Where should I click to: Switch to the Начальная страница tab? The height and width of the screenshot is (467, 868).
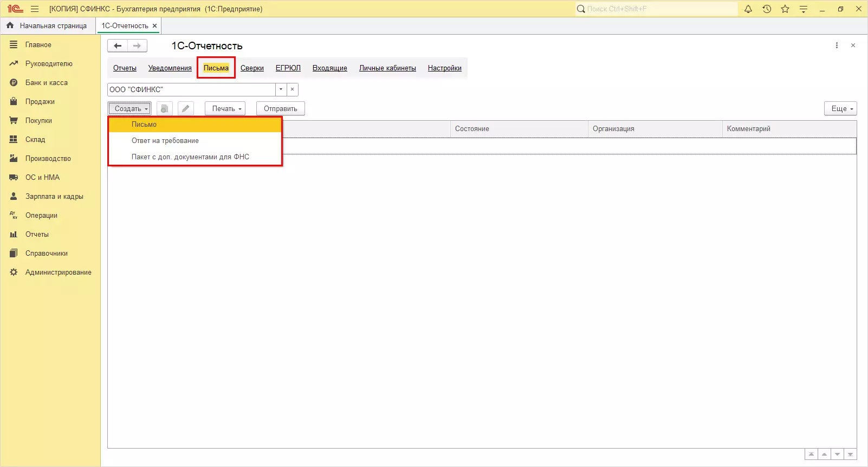point(48,26)
